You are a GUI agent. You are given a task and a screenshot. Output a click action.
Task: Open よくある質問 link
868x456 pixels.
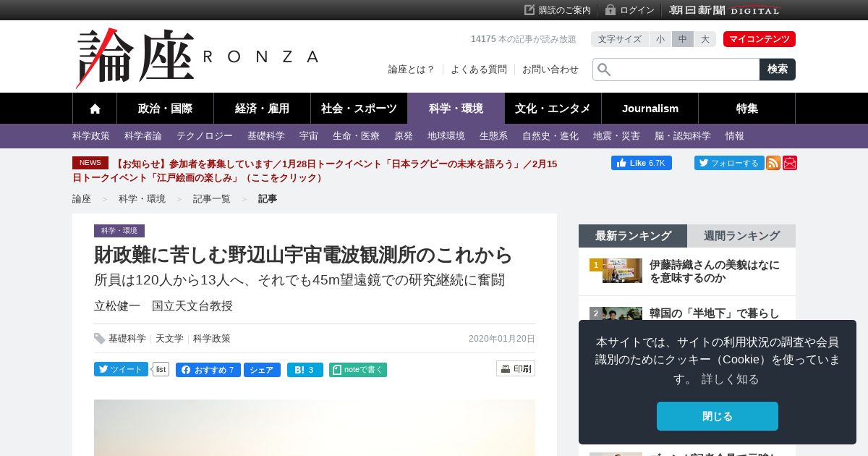[479, 69]
